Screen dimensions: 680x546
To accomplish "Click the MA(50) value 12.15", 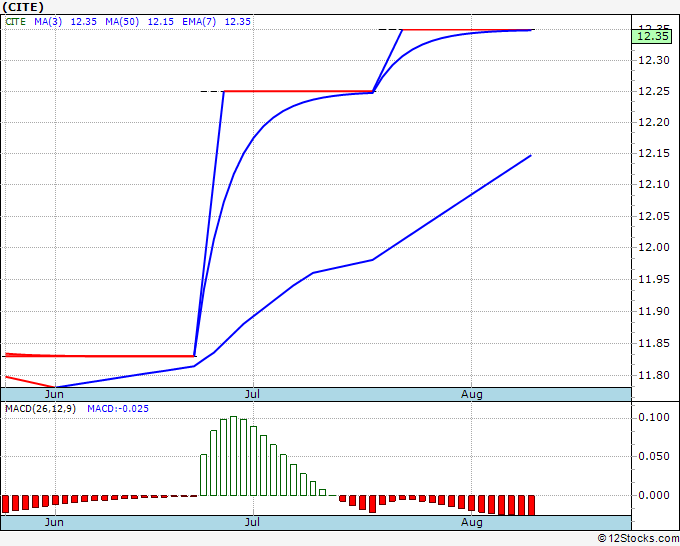I will [x=160, y=22].
